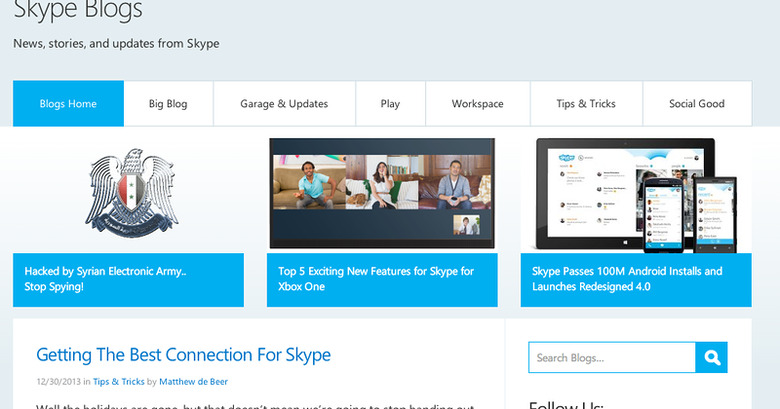Open the Blogs Home tab

tap(68, 103)
